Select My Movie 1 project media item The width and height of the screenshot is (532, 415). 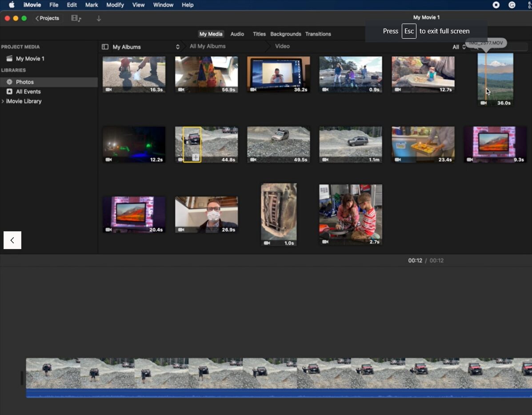click(30, 59)
